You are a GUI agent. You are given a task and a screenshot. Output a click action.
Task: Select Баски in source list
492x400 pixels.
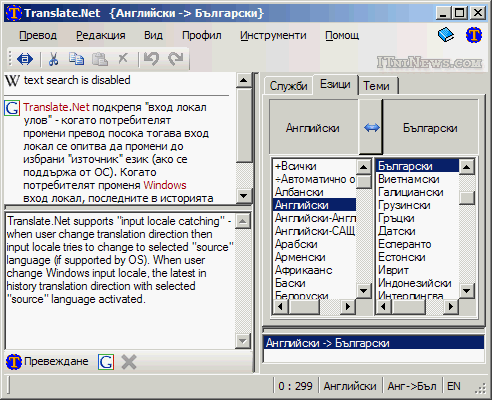click(314, 283)
